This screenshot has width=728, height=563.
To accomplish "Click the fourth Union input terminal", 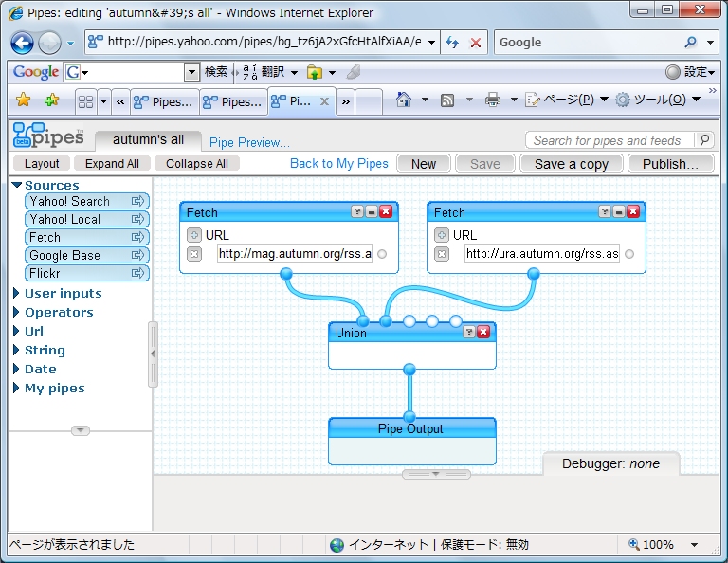I will (432, 320).
